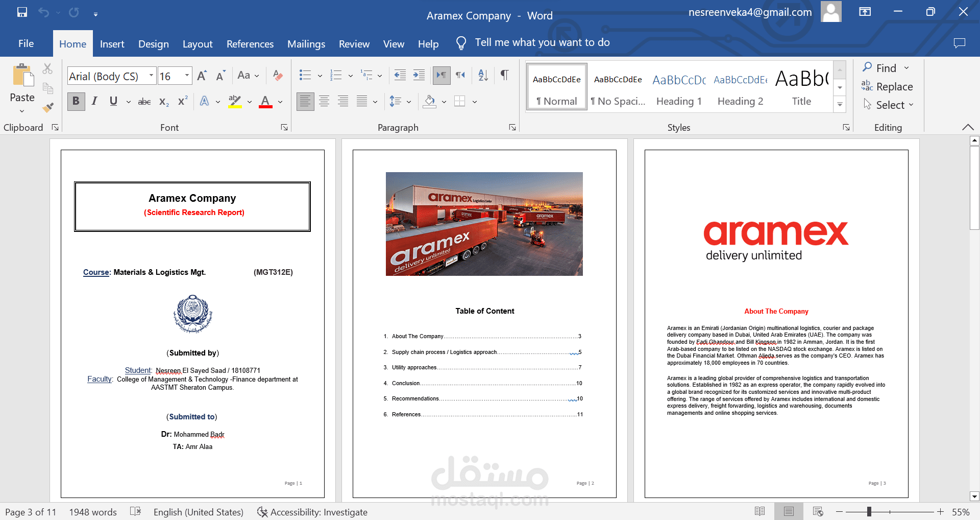
Task: Open Styles pane launcher
Action: coord(846,127)
